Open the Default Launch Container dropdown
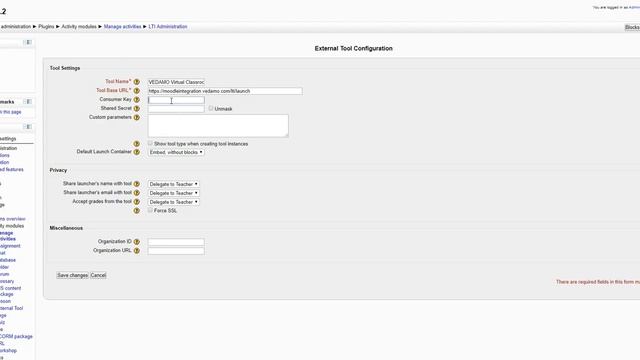Viewport: 640px width, 360px height. pos(176,152)
